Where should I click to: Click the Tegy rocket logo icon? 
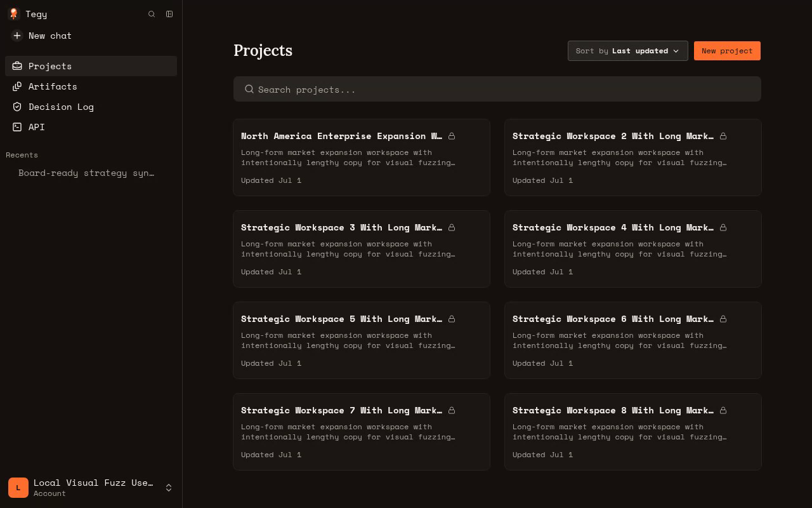click(14, 14)
